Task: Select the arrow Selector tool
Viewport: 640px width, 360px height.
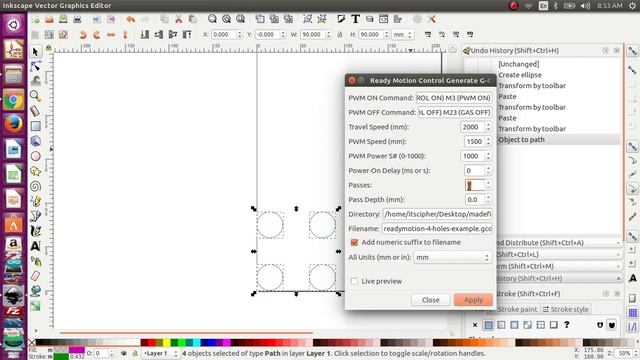Action: [36, 51]
